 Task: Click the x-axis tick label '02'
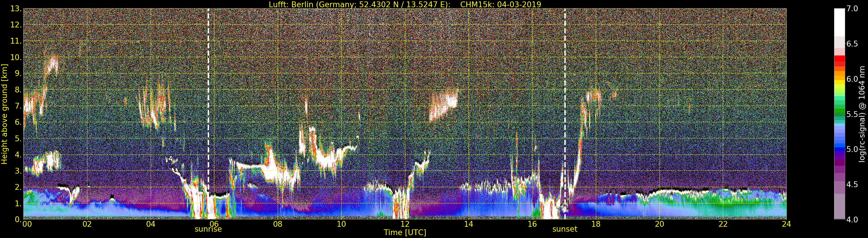pyautogui.click(x=87, y=224)
